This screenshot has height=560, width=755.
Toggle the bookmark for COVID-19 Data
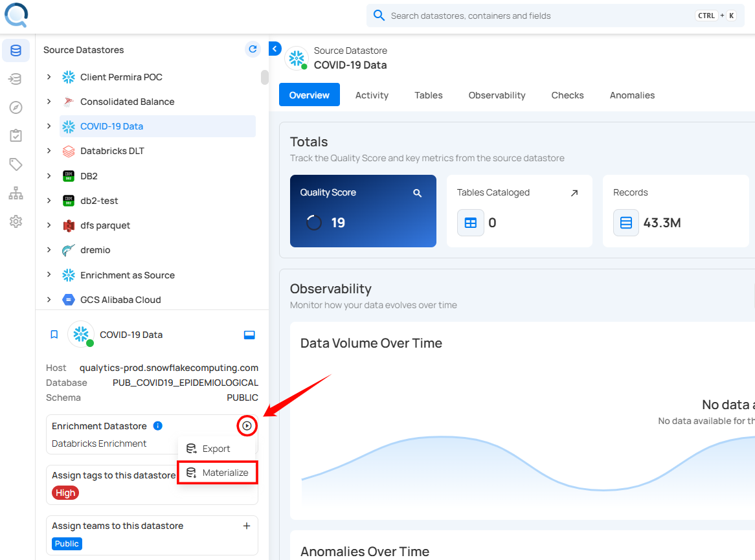(54, 335)
